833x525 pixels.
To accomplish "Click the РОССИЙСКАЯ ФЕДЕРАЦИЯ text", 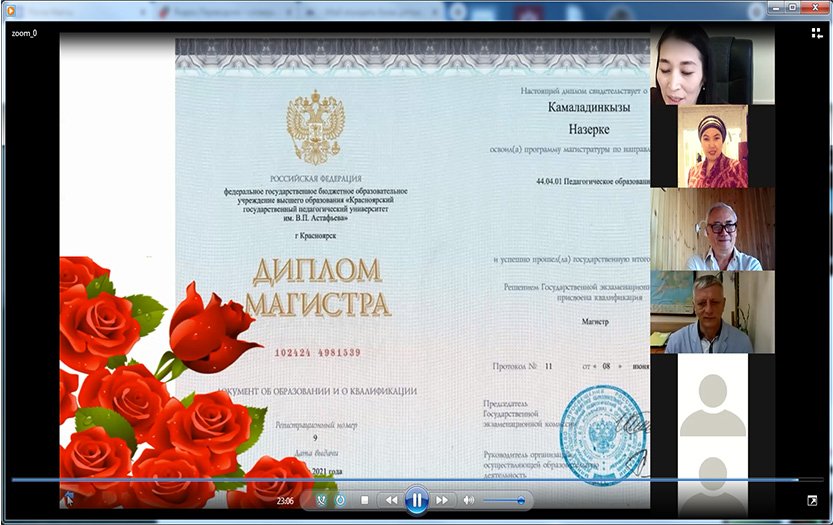I will 316,179.
